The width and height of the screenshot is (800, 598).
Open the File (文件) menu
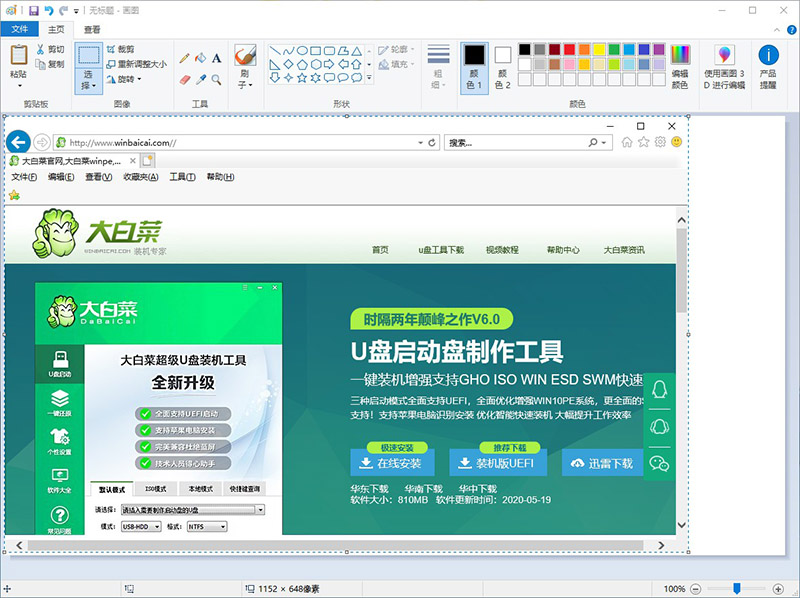pyautogui.click(x=20, y=30)
